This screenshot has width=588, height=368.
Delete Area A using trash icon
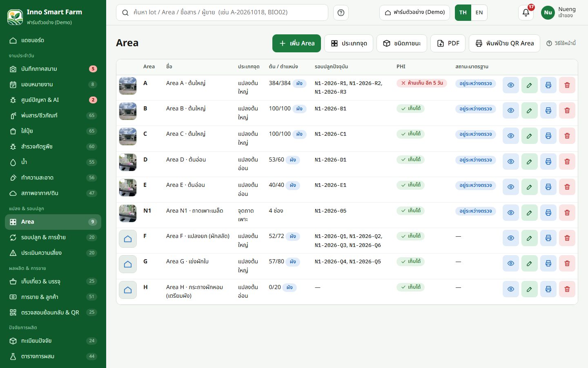(567, 85)
